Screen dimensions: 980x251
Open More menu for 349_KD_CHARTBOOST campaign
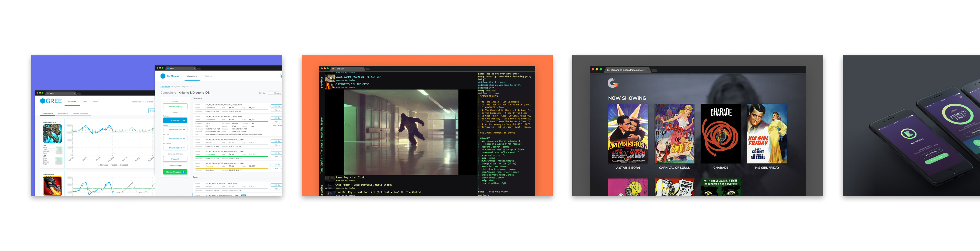pyautogui.click(x=277, y=122)
